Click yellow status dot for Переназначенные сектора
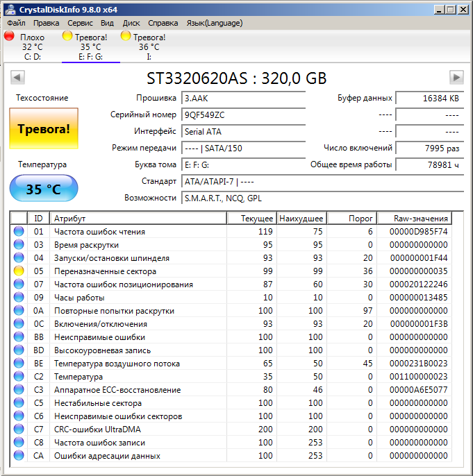The width and height of the screenshot is (473, 476). (18, 271)
